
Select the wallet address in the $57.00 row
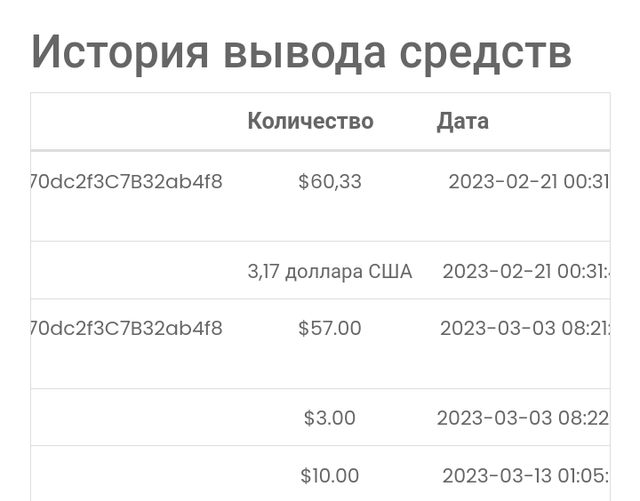coord(127,328)
